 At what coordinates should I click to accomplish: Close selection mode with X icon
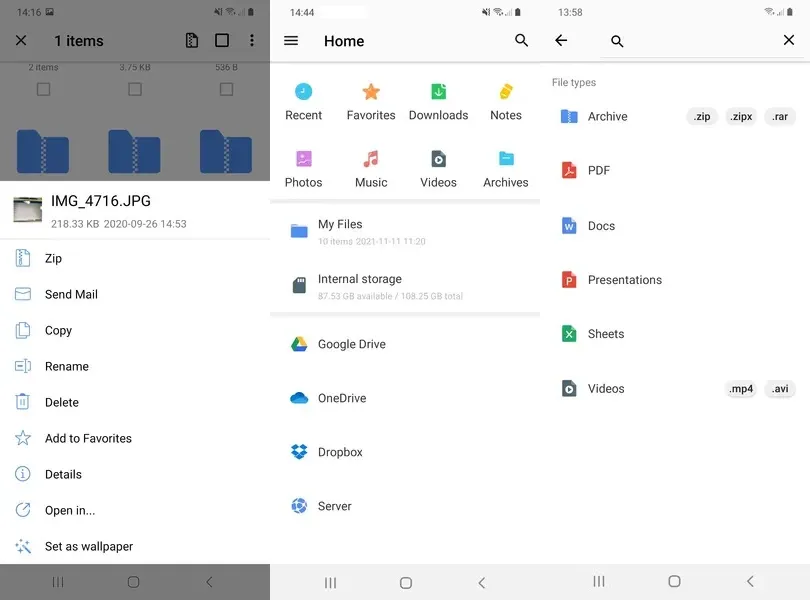coord(21,40)
